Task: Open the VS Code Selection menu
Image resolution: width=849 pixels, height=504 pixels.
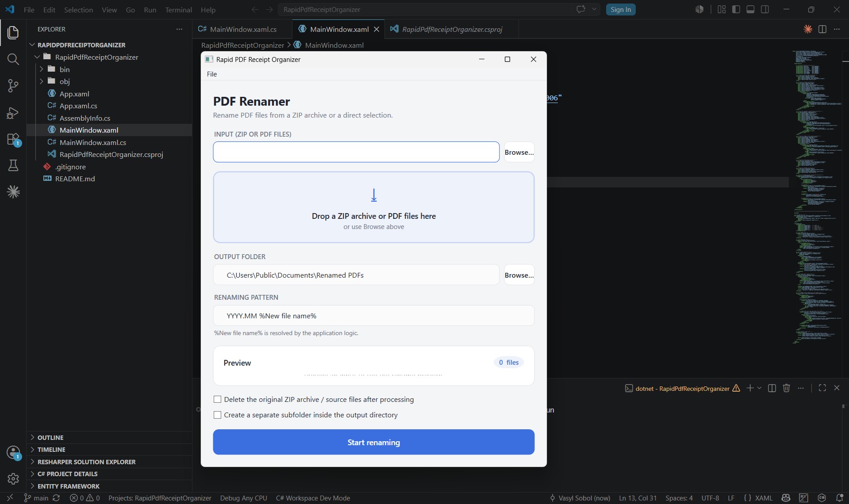Action: (x=78, y=9)
